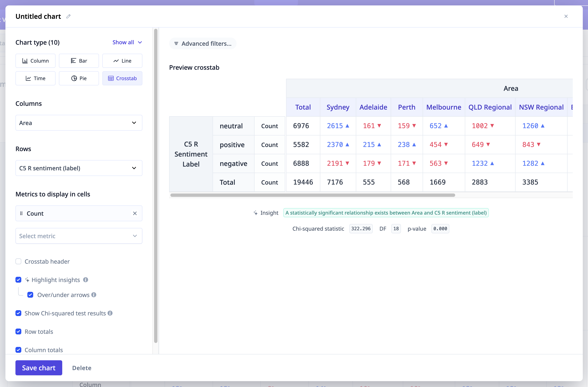
Task: Open the Area columns dropdown
Action: click(x=79, y=123)
